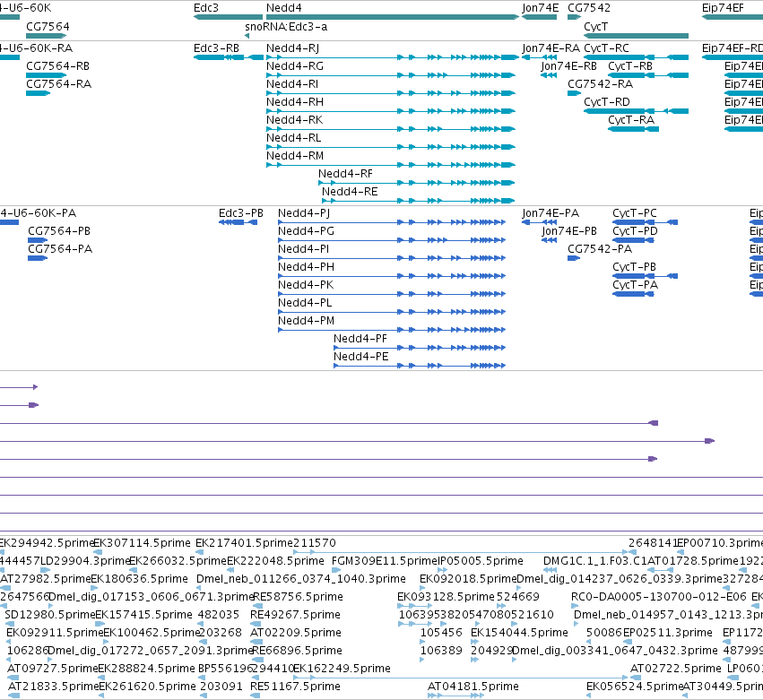Select protein Nedd4-PH
Screen dimensions: 763x700
(x=306, y=267)
